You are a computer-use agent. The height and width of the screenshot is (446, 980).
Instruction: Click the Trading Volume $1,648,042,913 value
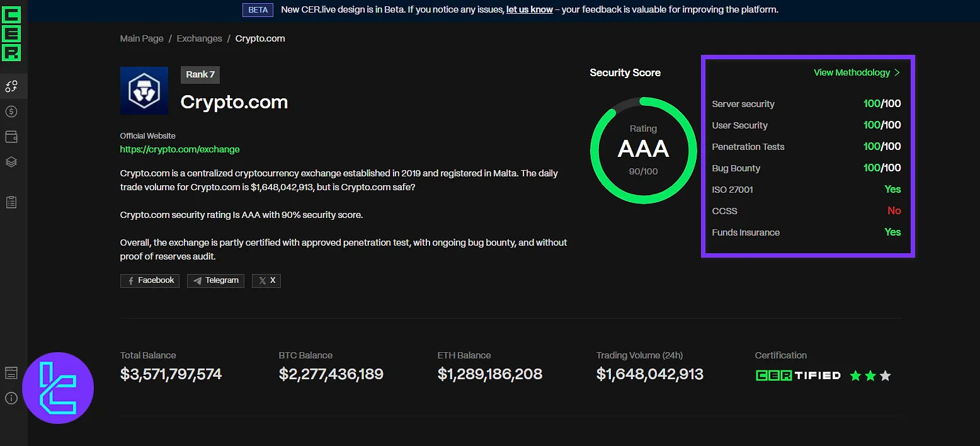click(x=650, y=374)
